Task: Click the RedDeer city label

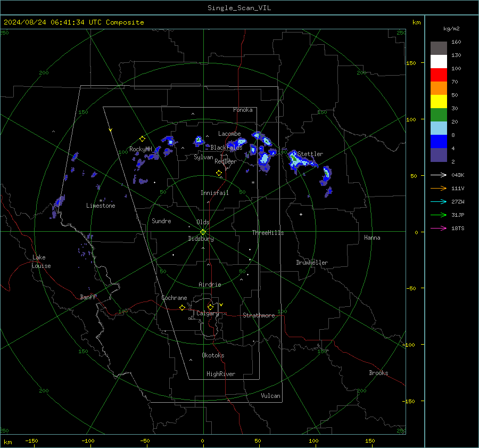Action: tap(226, 161)
